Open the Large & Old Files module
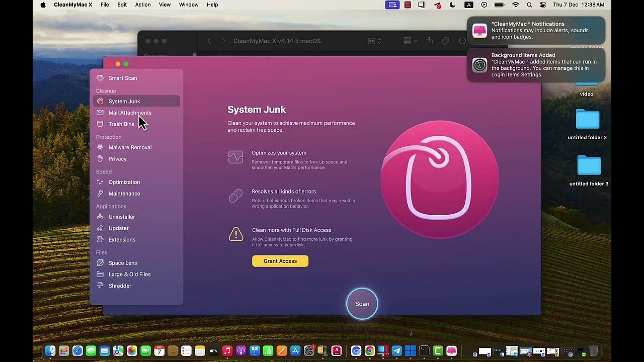Image resolution: width=644 pixels, height=362 pixels. 136,275
